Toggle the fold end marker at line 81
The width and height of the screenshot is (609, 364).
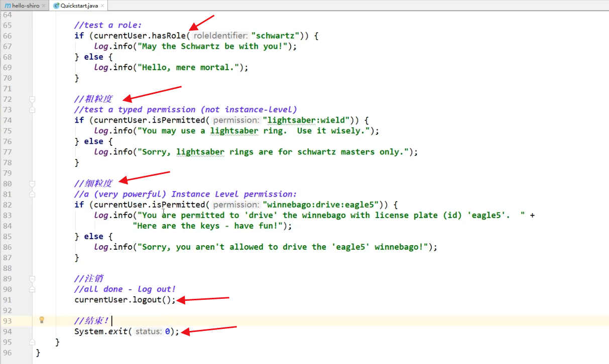(x=32, y=194)
